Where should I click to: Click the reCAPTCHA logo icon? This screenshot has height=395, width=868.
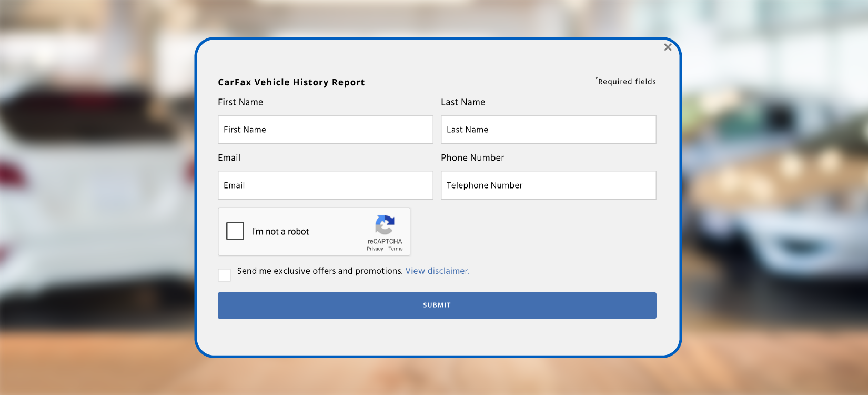point(385,225)
